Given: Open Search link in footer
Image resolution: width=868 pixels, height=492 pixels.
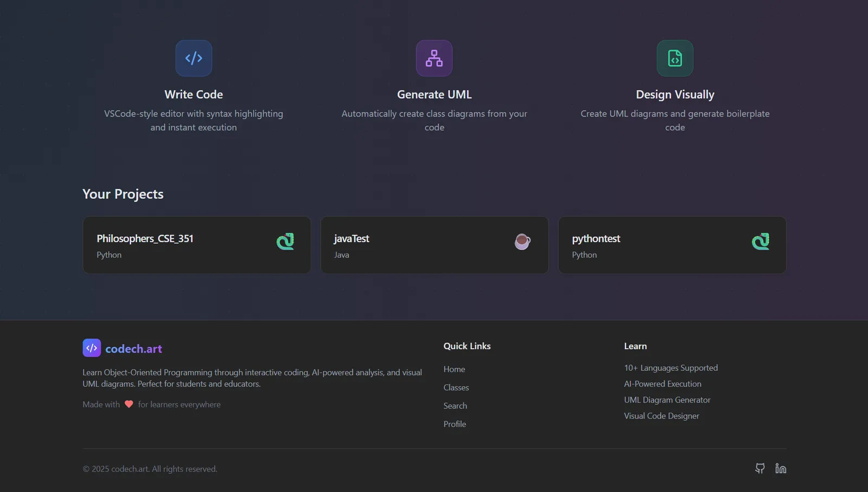Looking at the screenshot, I should click(455, 406).
